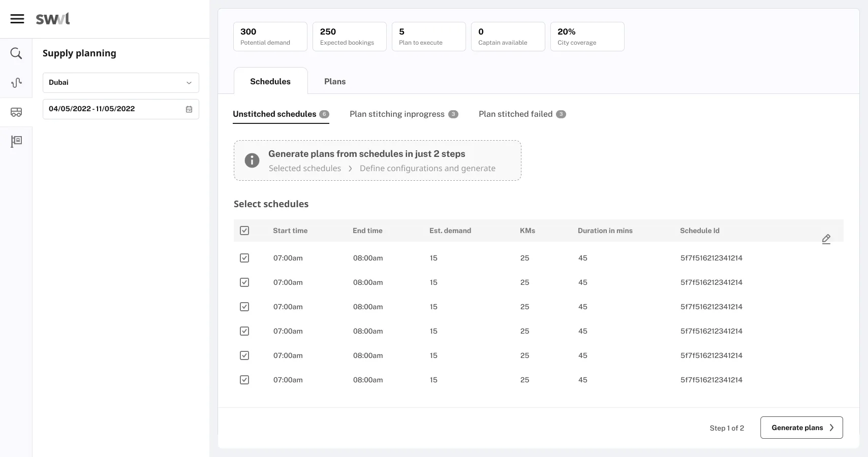Viewport: 868px width, 457px height.
Task: Click the Swvl logo
Action: tap(53, 19)
